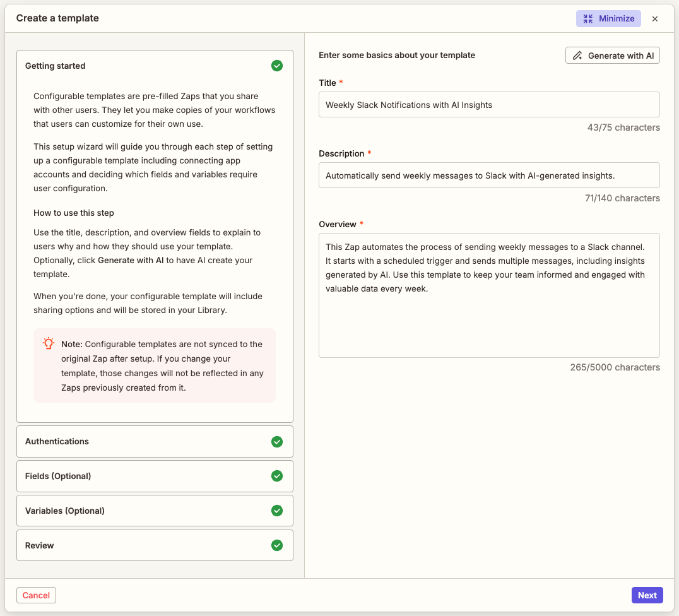Click the green checkmark beside Fields (Optional)
The image size is (679, 616).
(x=276, y=476)
